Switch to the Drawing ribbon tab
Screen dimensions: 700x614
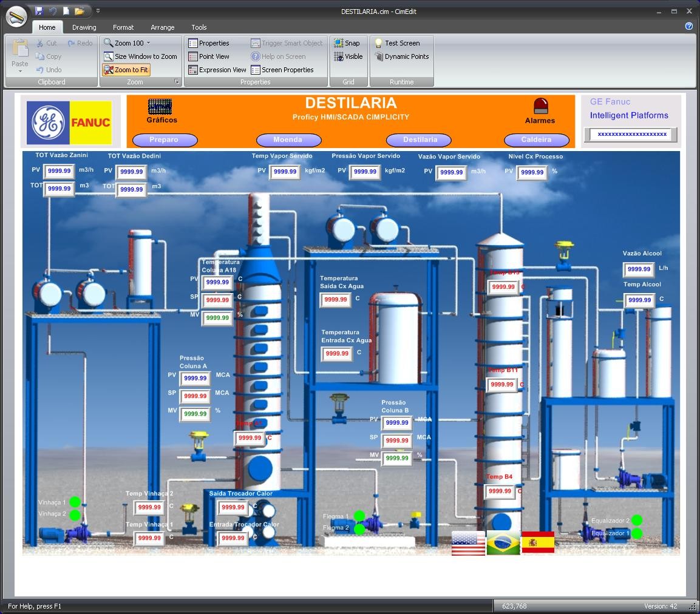pos(84,27)
